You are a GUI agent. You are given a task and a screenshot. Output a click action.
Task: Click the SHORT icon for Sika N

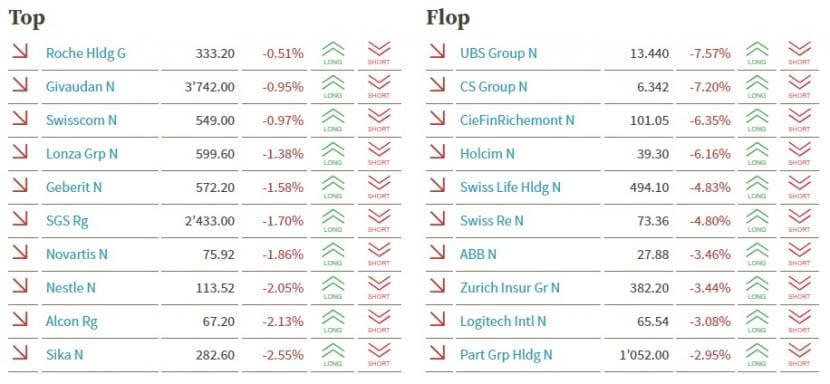coord(378,354)
